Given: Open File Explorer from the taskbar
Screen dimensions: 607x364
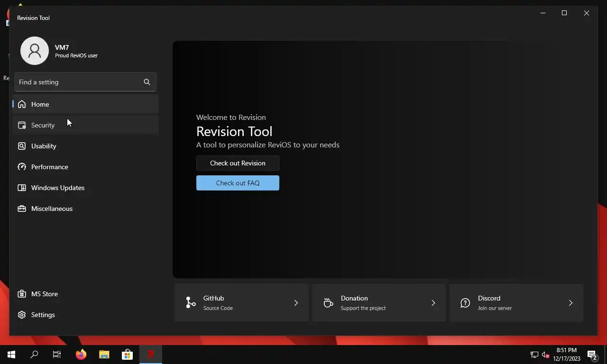Looking at the screenshot, I should 104,355.
